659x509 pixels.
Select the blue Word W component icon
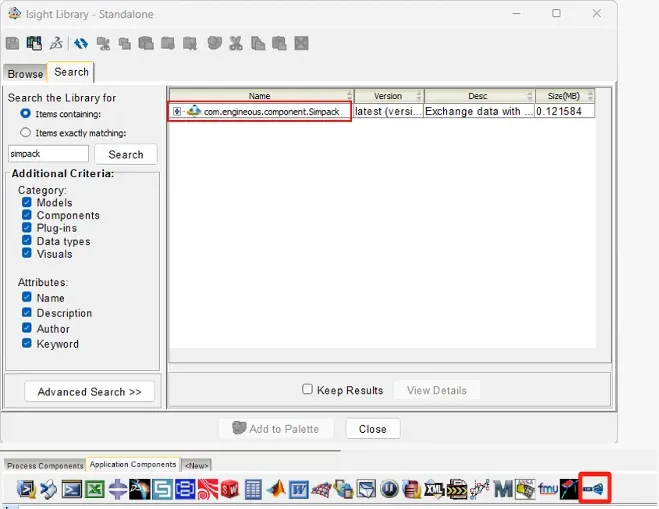(x=298, y=489)
